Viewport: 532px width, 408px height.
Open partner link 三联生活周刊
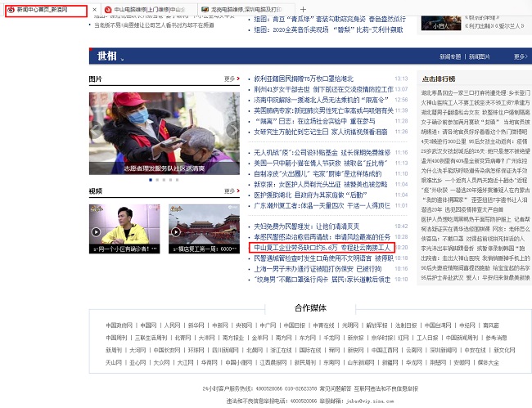pos(151,338)
